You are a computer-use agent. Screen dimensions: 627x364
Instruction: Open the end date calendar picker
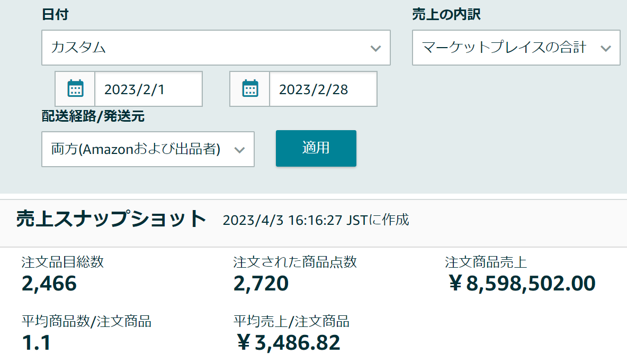250,89
